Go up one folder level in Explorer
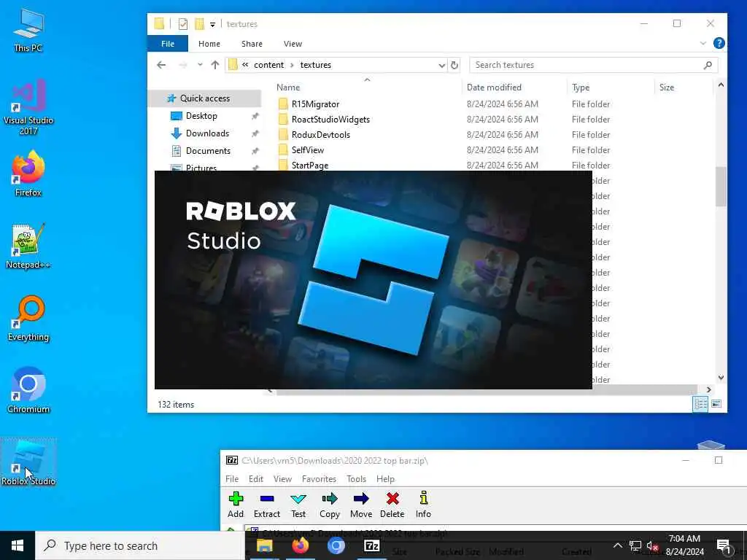The height and width of the screenshot is (560, 747). coord(215,65)
